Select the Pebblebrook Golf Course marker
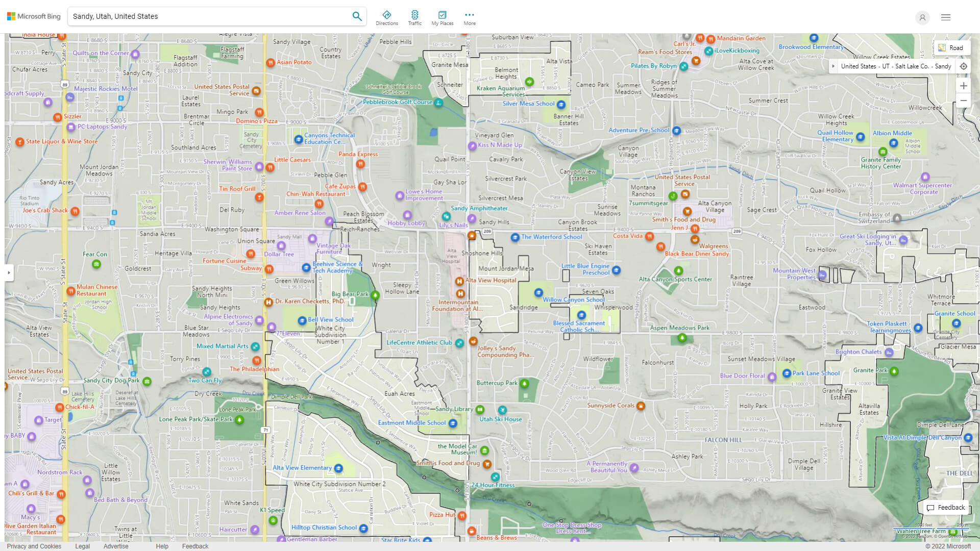980x551 pixels. pos(438,102)
